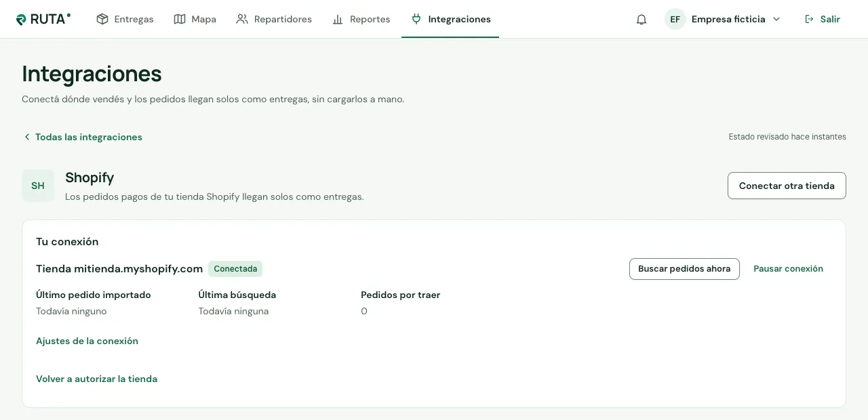Click the Reportes bar chart icon
868x420 pixels.
pyautogui.click(x=338, y=19)
